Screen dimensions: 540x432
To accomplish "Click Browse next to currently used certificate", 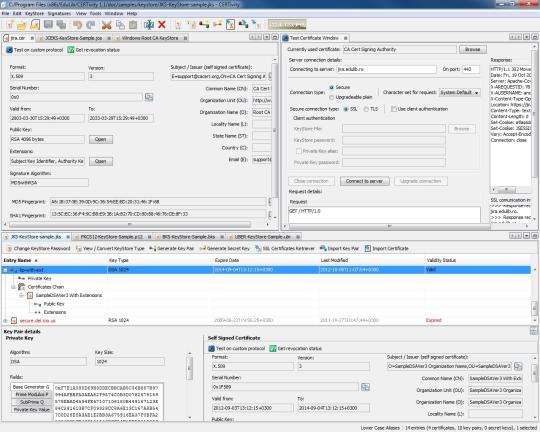I will coord(472,50).
